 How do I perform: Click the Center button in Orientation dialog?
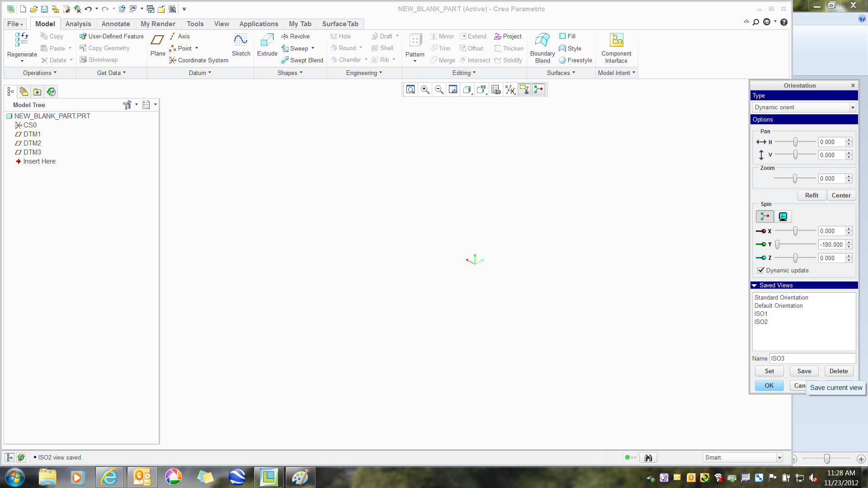[841, 195]
